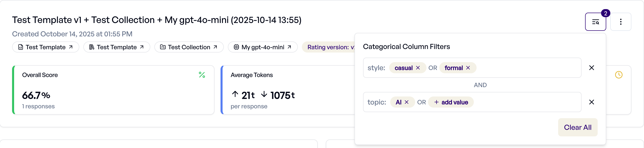Click add value in topic filter

coord(451,102)
